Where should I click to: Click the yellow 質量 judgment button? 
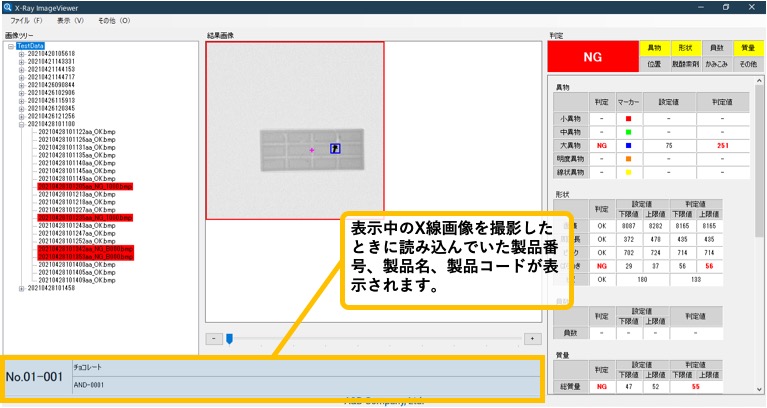pyautogui.click(x=747, y=48)
